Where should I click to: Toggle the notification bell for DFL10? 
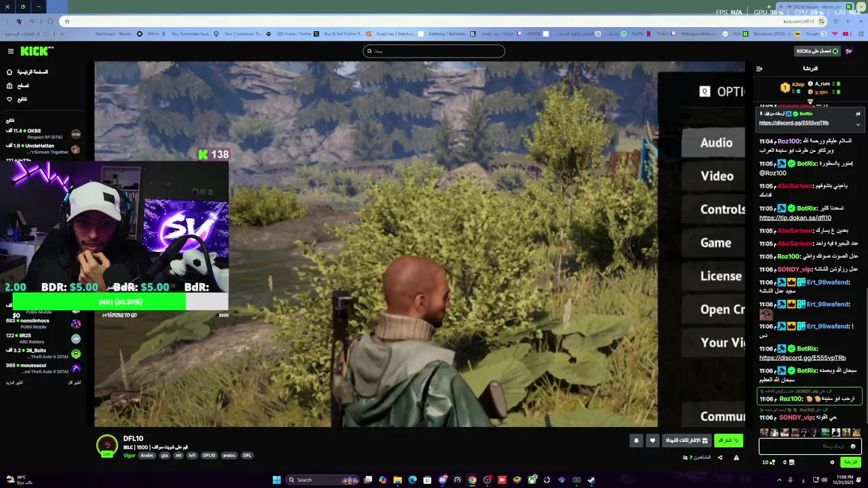point(636,441)
